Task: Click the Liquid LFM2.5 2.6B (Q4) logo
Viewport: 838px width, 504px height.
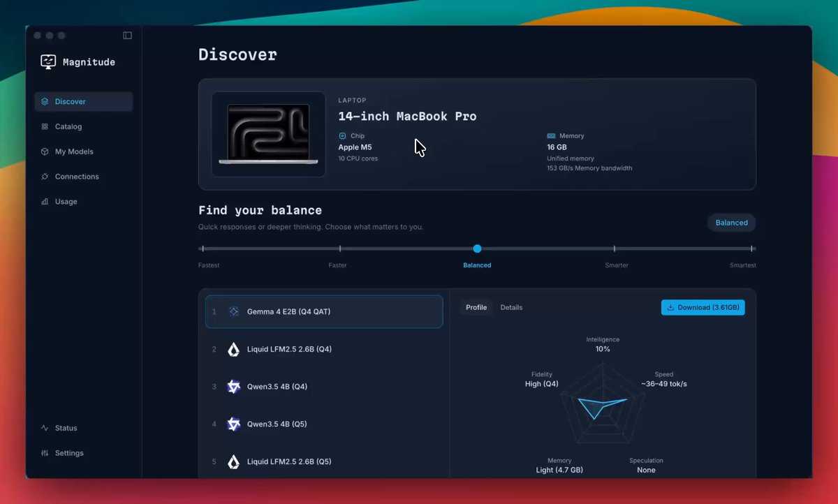Action: tap(234, 349)
